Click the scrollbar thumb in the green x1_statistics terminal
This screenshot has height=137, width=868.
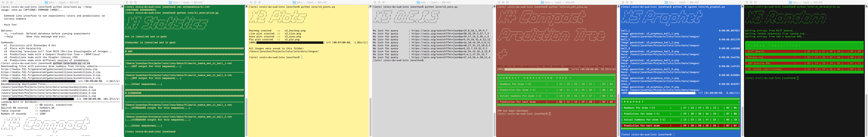tap(246, 117)
